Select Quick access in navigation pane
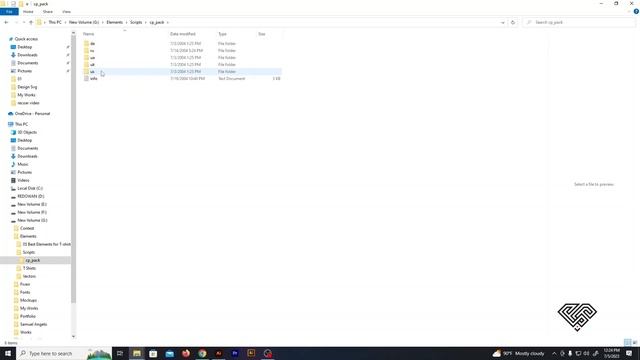 26,39
